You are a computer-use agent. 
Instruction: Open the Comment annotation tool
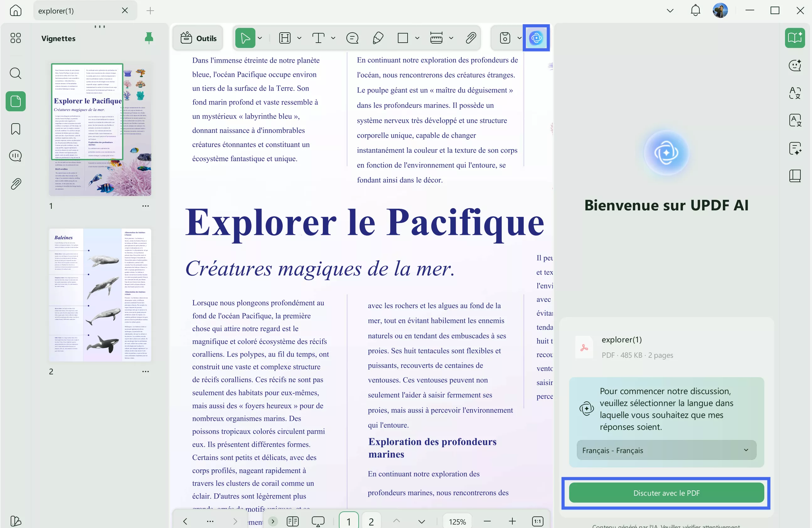(352, 38)
